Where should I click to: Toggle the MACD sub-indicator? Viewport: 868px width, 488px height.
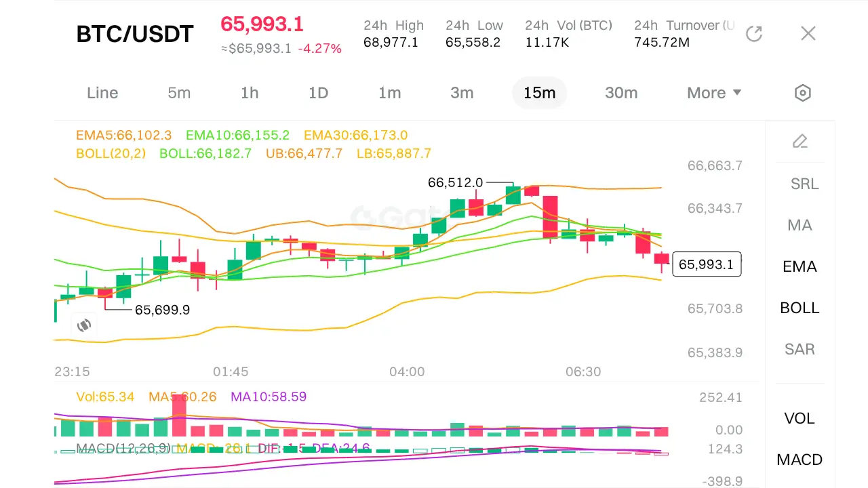(x=800, y=460)
